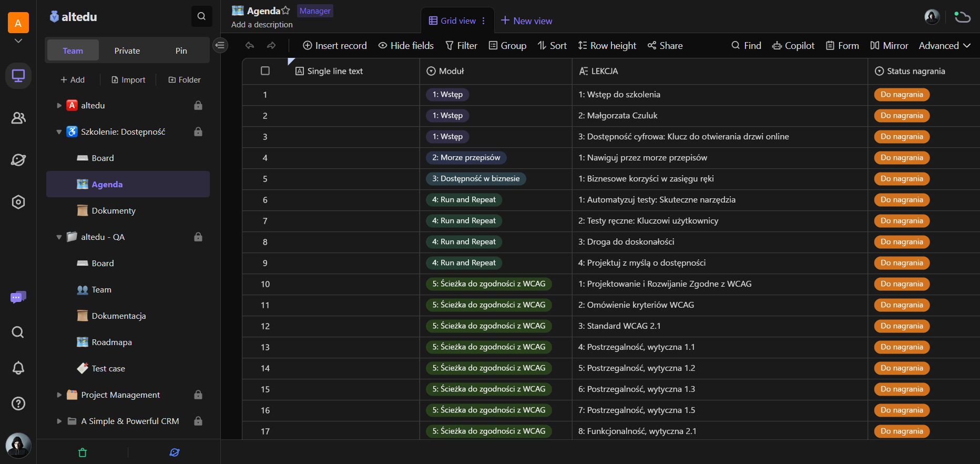
Task: Open the Advanced dropdown menu
Action: click(944, 46)
